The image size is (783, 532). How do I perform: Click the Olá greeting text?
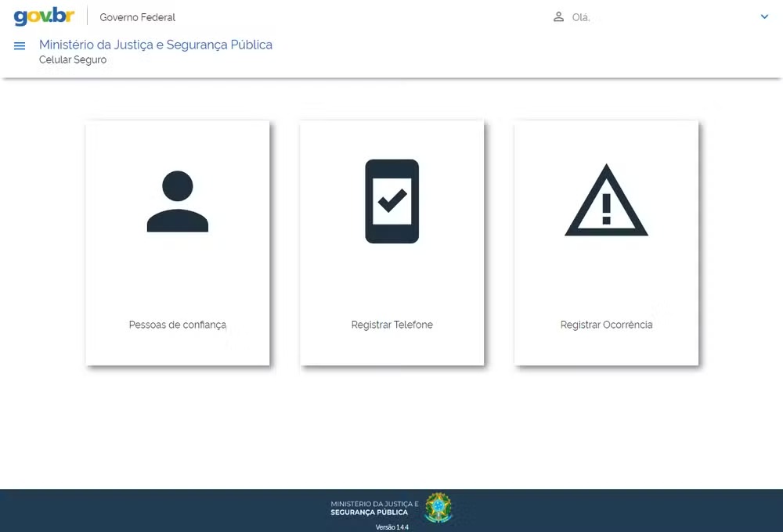tap(581, 17)
